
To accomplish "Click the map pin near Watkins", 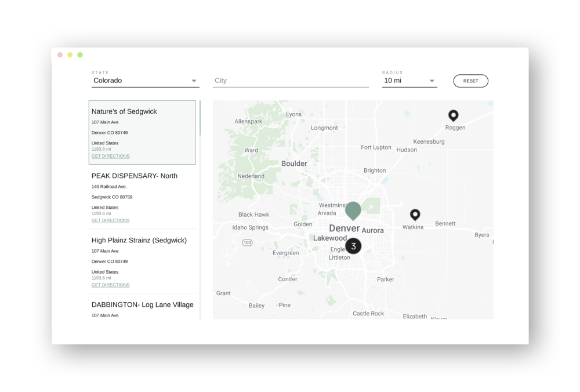I will tap(415, 215).
